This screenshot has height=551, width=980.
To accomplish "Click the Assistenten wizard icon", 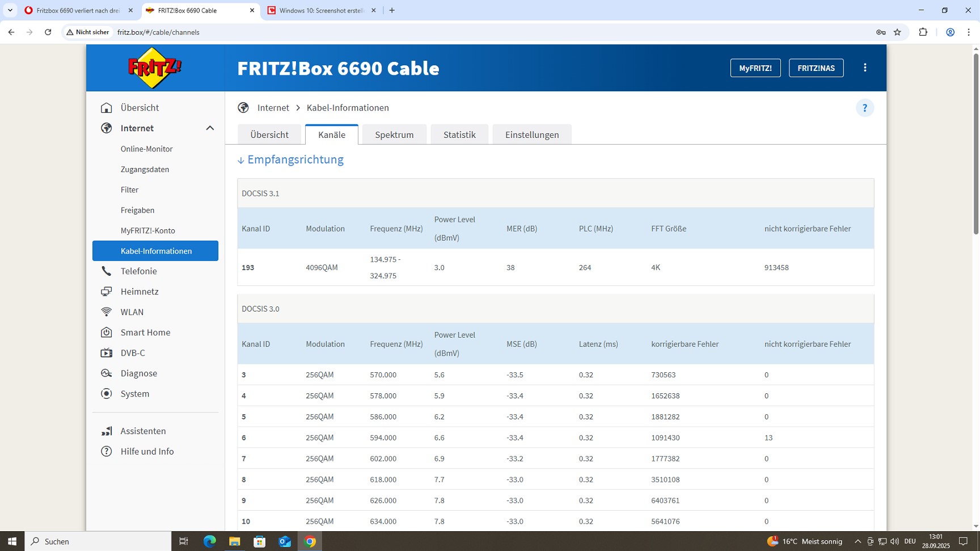I will [106, 431].
